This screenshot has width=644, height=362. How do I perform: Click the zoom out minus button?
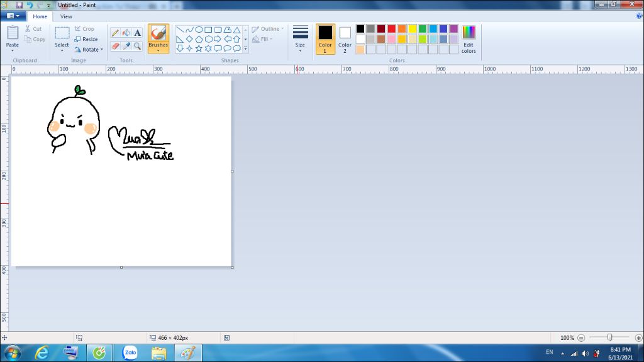(x=580, y=337)
